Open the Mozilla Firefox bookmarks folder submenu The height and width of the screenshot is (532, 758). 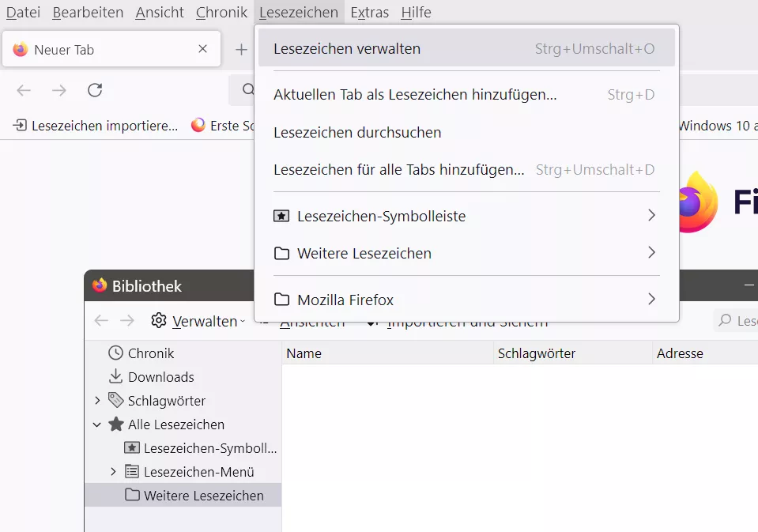(466, 300)
